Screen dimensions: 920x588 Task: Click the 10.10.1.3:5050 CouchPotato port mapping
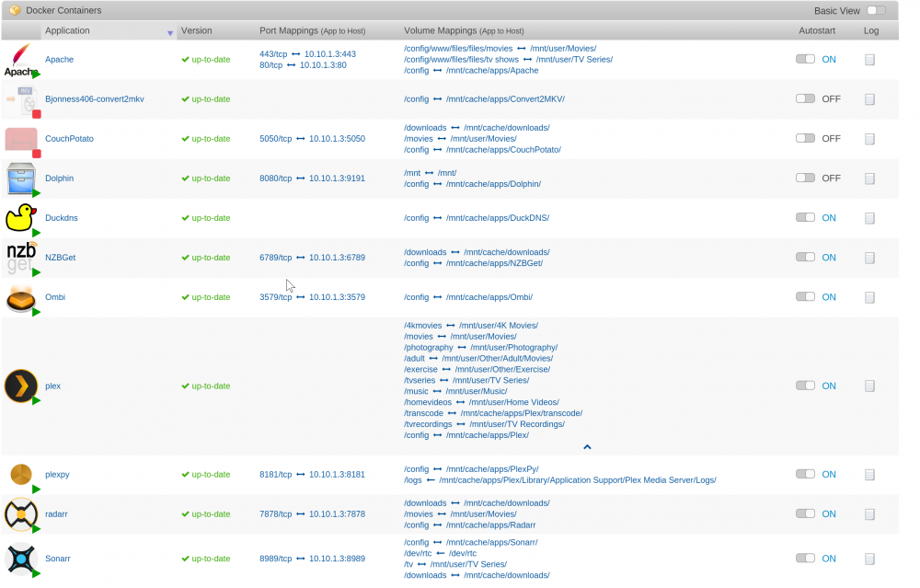click(x=337, y=139)
